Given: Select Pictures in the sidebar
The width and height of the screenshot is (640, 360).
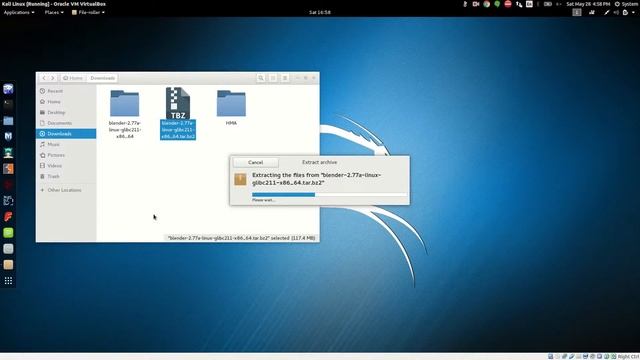Looking at the screenshot, I should (66, 155).
